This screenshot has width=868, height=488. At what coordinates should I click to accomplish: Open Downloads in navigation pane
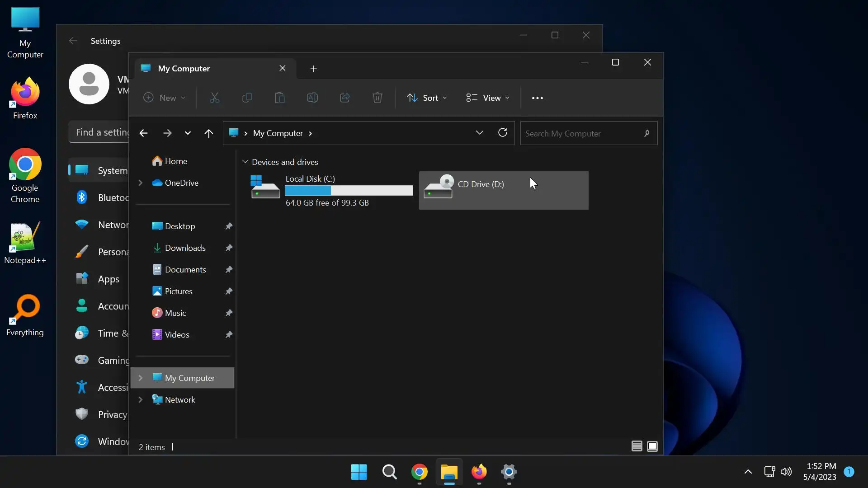click(185, 248)
